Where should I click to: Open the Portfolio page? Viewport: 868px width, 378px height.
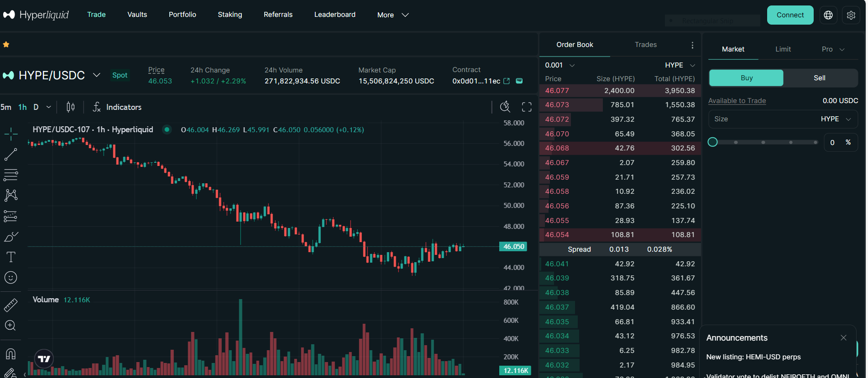click(183, 15)
